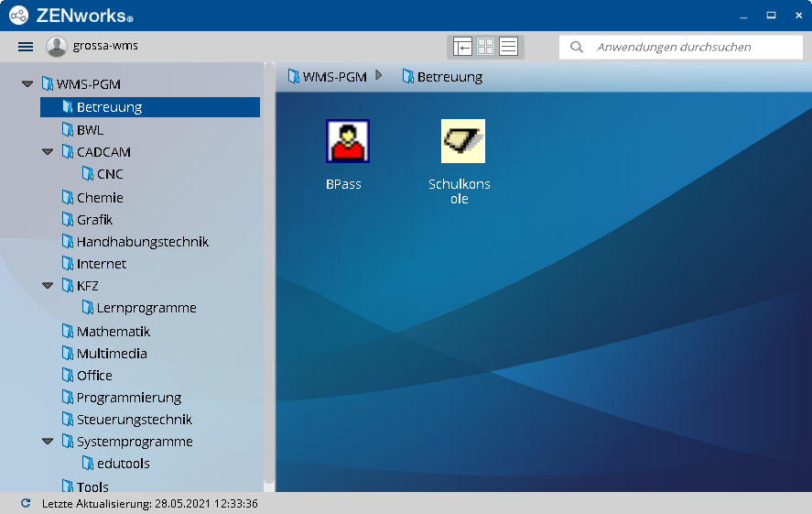Minimize the ZENworks window
This screenshot has height=514, width=812.
click(743, 16)
